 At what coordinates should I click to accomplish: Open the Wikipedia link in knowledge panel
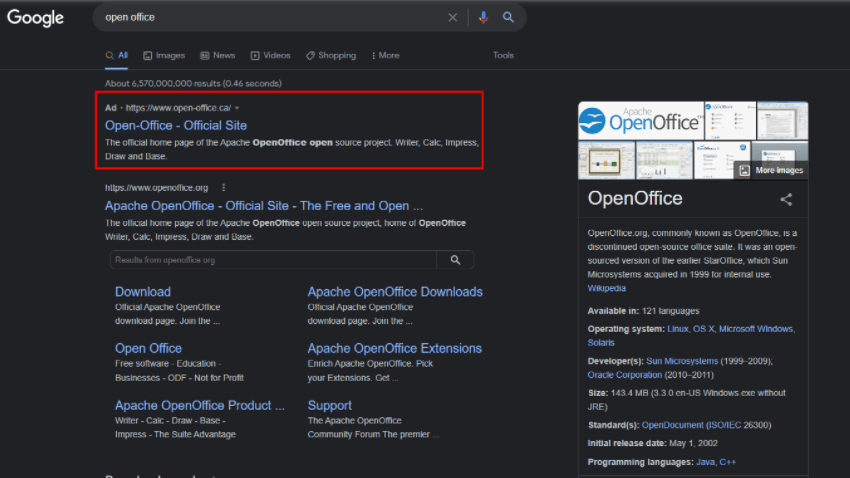[607, 288]
